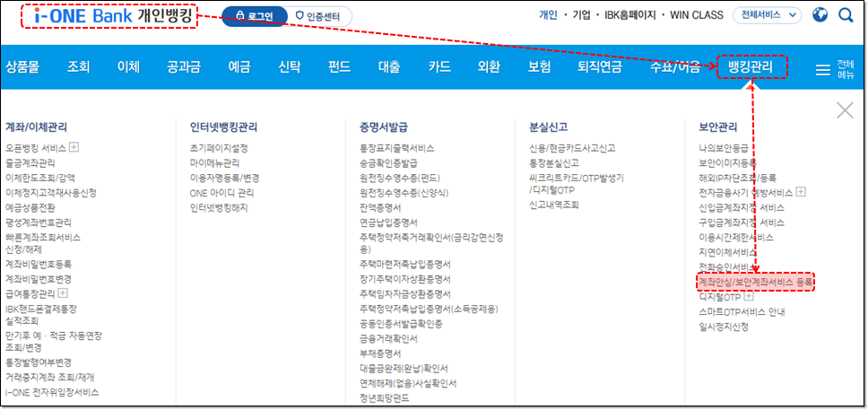Image resolution: width=868 pixels, height=410 pixels.
Task: Open the 전체메뉴 hamburger icon
Action: pos(823,69)
